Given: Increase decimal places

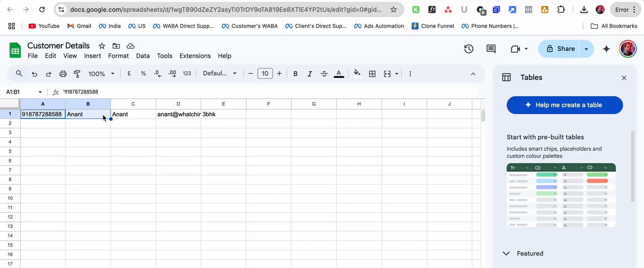Looking at the screenshot, I should tap(172, 74).
